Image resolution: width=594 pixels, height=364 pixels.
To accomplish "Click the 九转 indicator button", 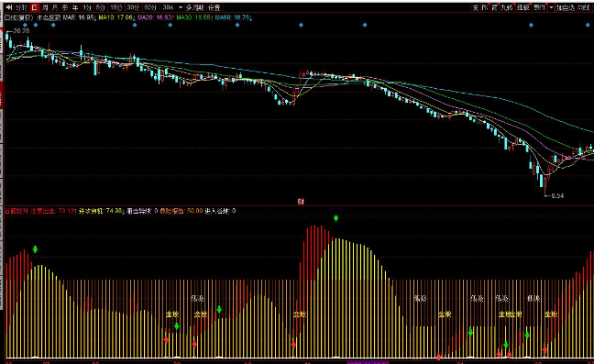I will [x=507, y=7].
